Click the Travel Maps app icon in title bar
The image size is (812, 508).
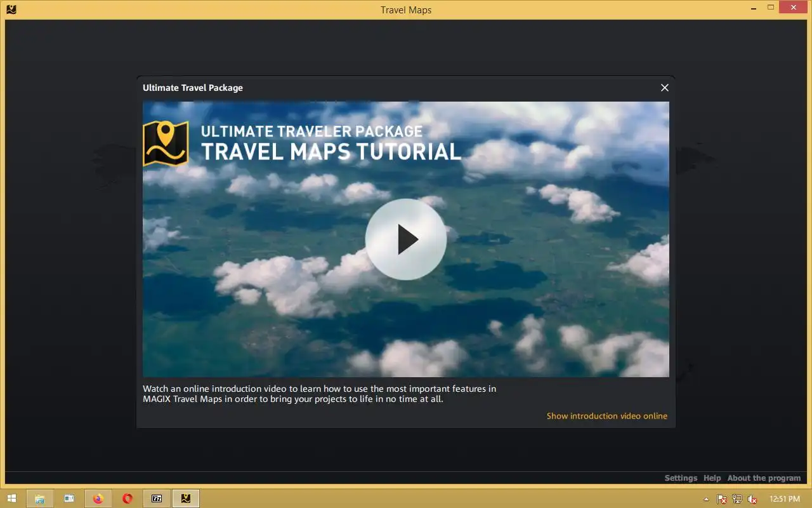click(x=11, y=10)
